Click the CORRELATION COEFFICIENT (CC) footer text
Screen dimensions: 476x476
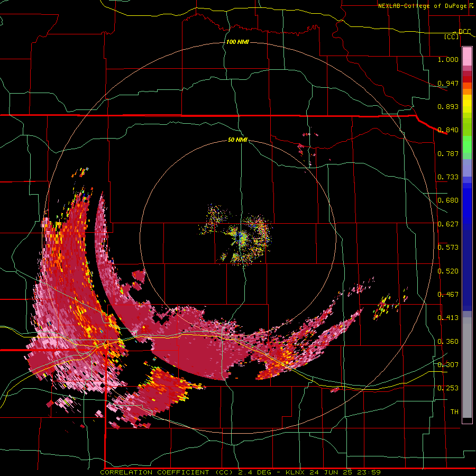click(x=166, y=472)
